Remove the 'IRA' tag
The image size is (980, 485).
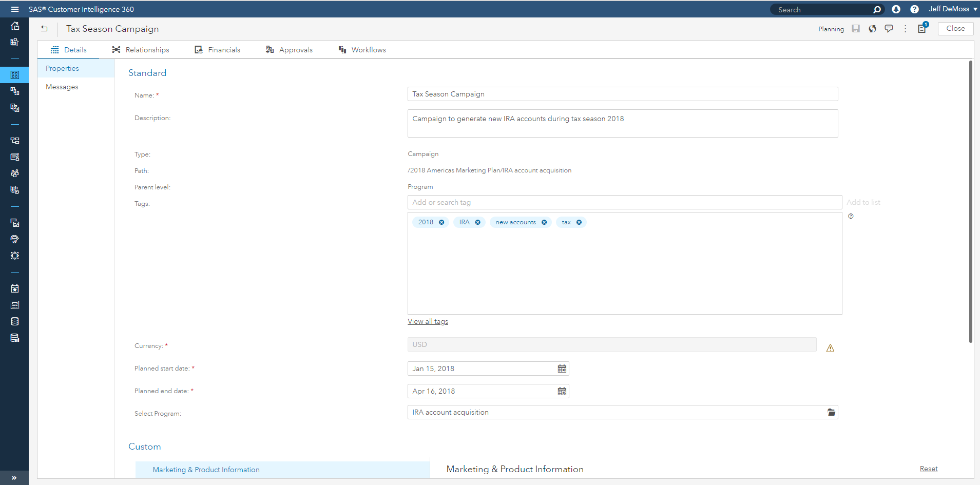[477, 222]
